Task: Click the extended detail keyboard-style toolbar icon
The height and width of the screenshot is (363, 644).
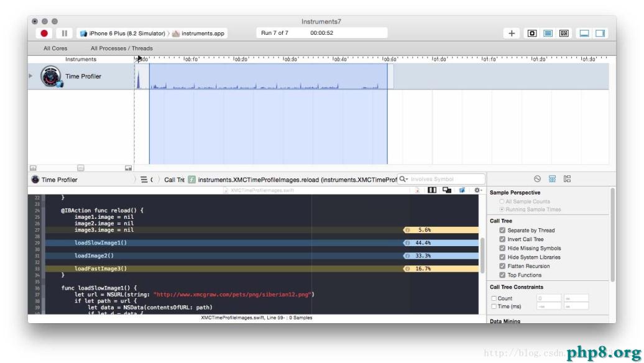Action: pos(564,33)
